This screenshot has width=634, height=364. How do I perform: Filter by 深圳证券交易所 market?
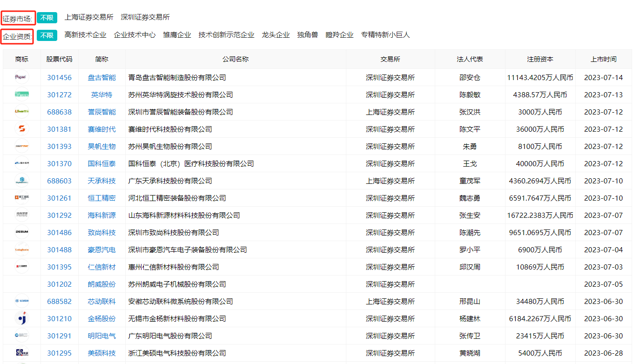coord(145,17)
